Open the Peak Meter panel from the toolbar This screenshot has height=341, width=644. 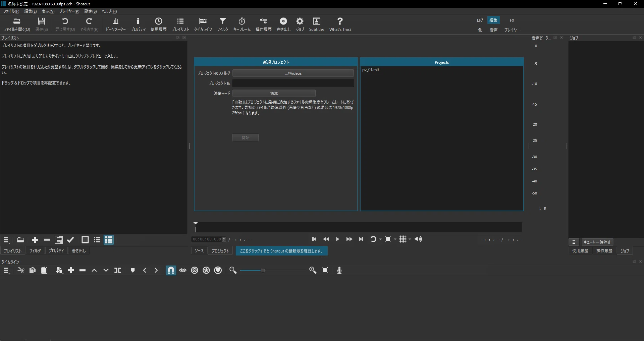point(116,24)
